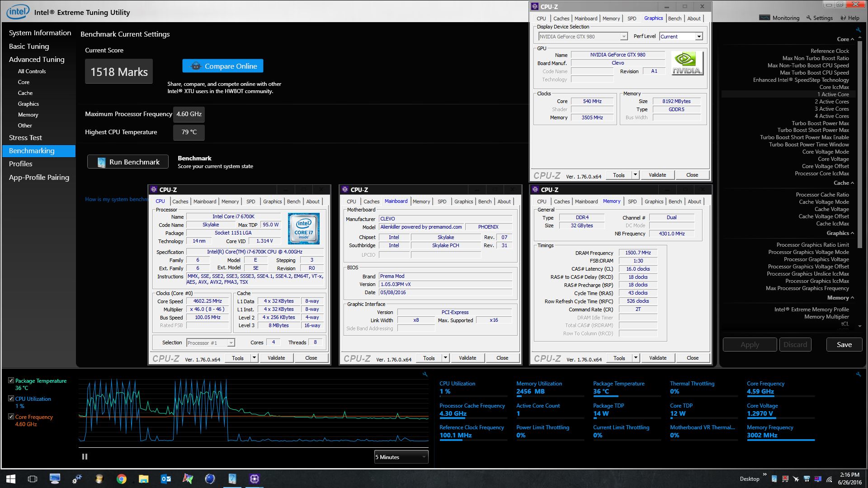
Task: Open the Wi-Fi network tray icon
Action: point(829,479)
